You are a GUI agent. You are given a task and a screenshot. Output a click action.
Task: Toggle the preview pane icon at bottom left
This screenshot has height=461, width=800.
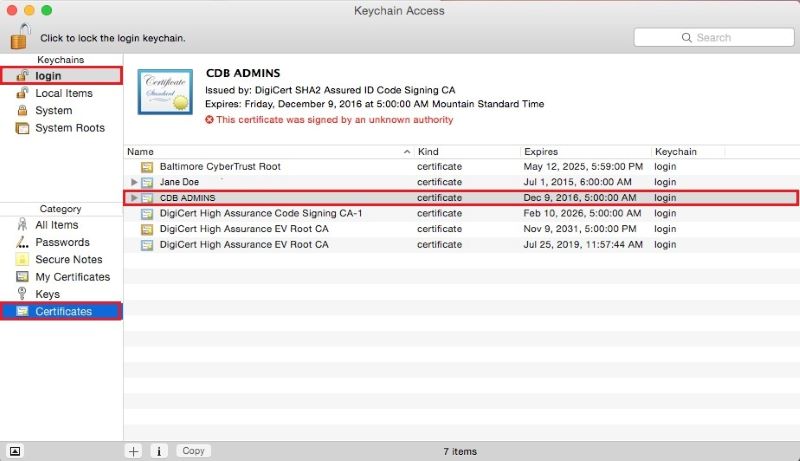click(14, 451)
